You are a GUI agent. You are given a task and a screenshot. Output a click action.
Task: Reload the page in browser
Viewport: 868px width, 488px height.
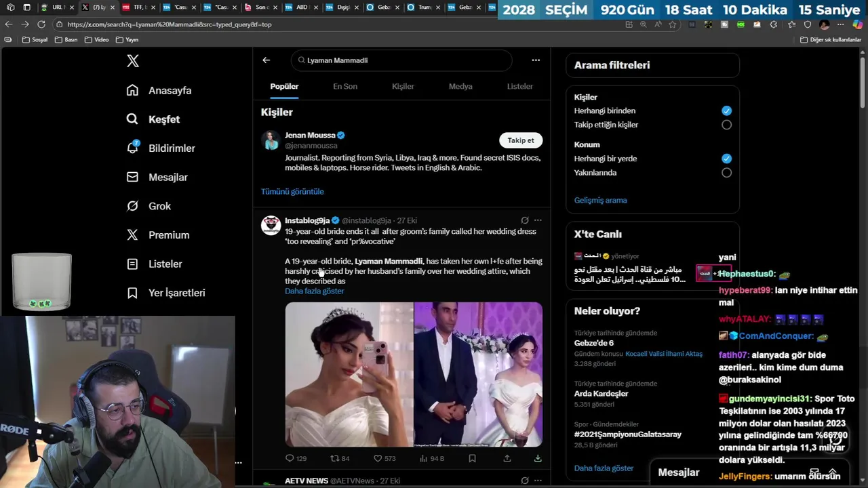tap(41, 24)
